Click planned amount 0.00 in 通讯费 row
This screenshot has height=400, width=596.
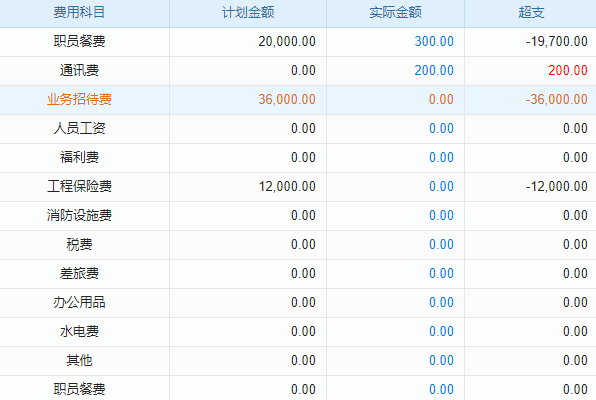[x=303, y=70]
